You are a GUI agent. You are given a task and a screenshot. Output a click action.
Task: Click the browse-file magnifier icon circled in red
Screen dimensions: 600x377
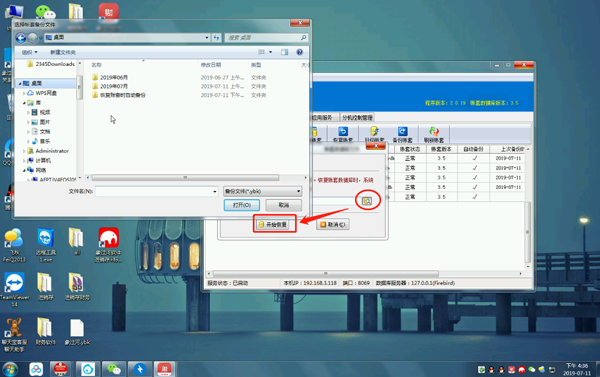367,201
